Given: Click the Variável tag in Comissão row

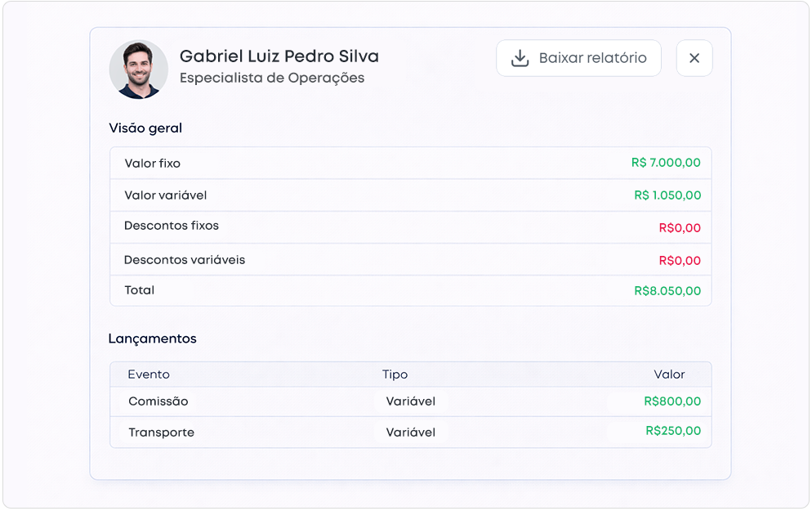Looking at the screenshot, I should [x=411, y=401].
